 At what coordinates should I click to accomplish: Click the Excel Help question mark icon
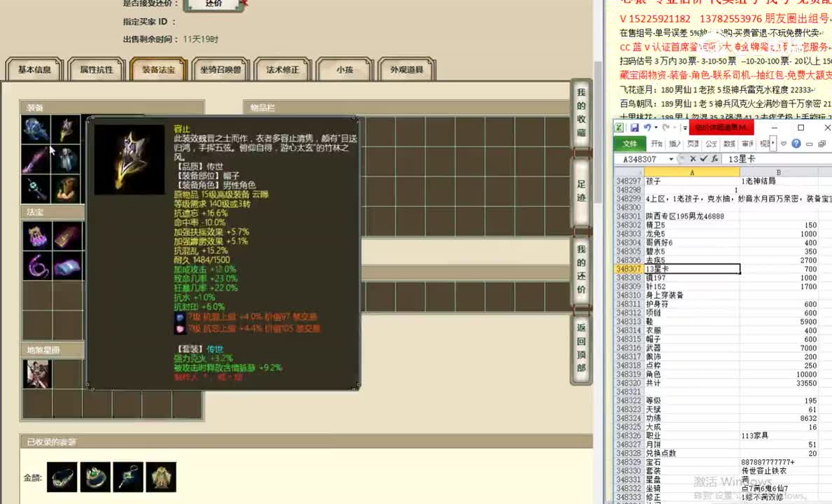point(796,143)
